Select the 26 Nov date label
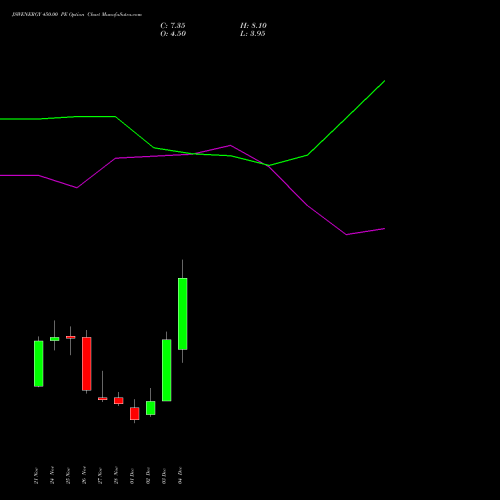This screenshot has width=500, height=500. (84, 476)
